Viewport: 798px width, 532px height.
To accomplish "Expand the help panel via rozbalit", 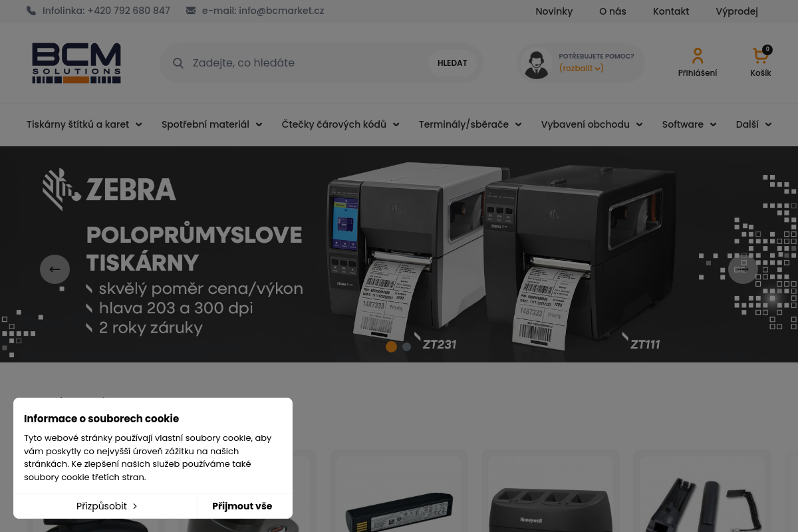I will click(x=581, y=68).
